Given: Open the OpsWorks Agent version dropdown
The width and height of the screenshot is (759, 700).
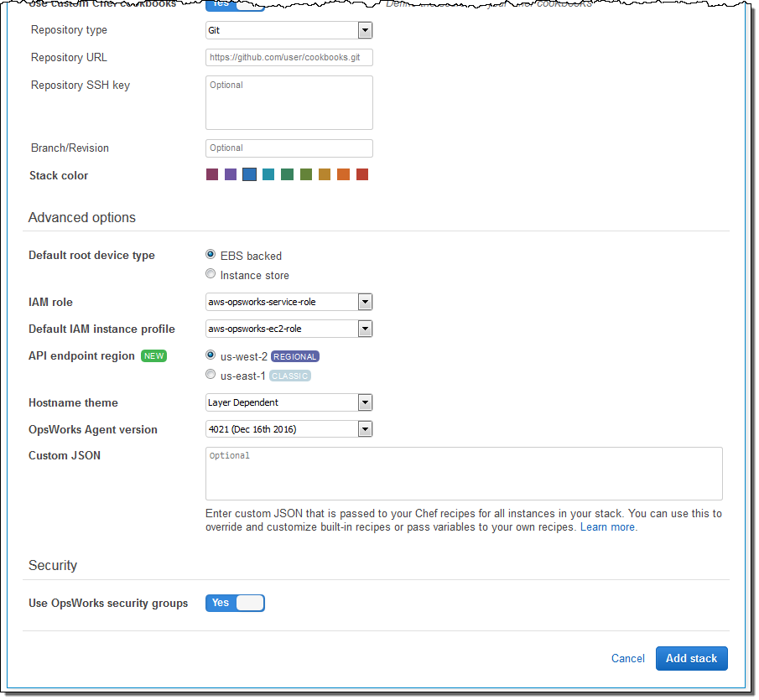Looking at the screenshot, I should 289,429.
